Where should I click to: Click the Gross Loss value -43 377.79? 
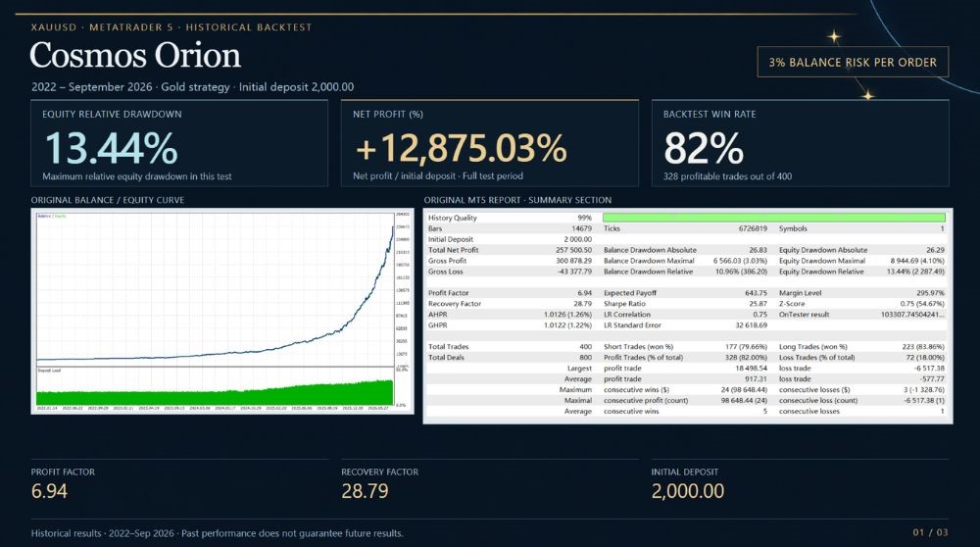pos(574,272)
